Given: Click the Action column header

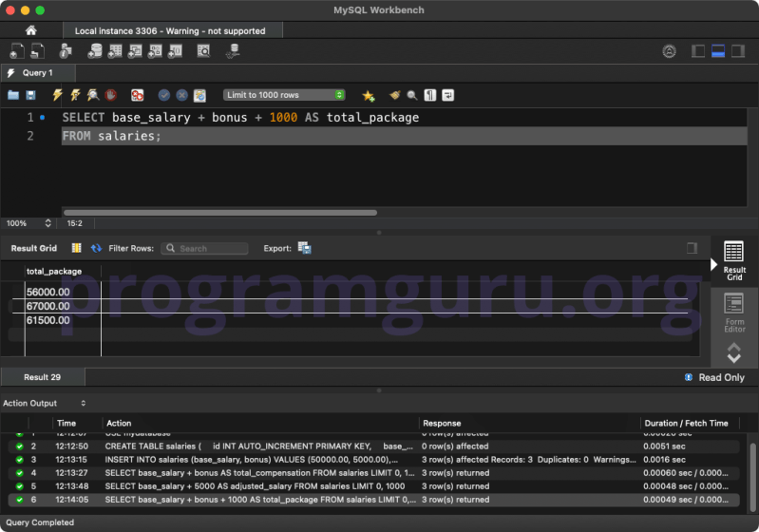Looking at the screenshot, I should click(x=260, y=423).
